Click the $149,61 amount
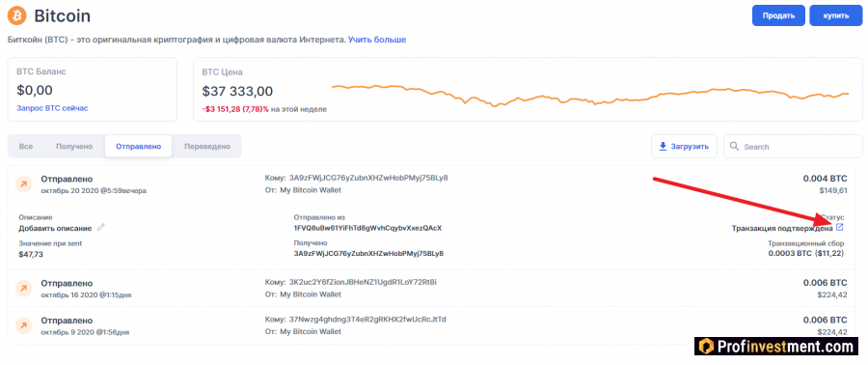 click(x=833, y=190)
